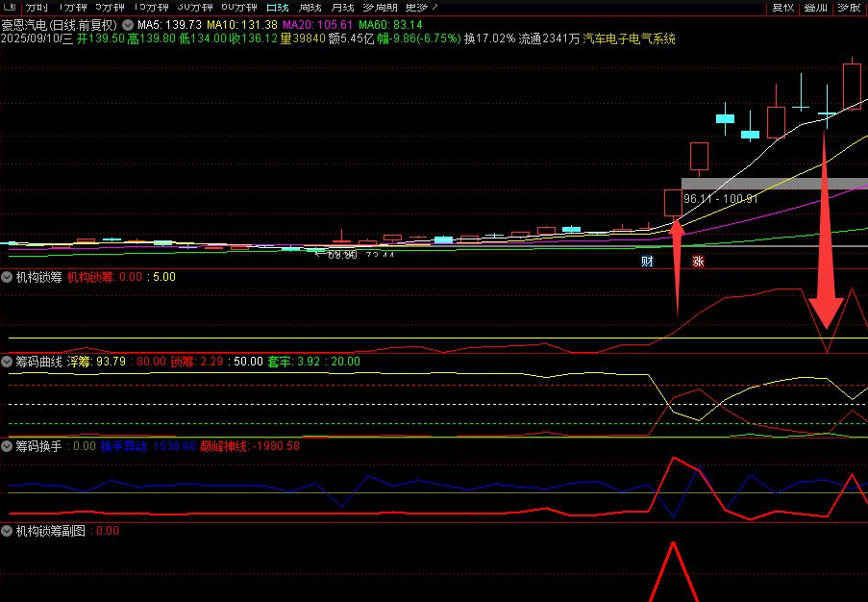This screenshot has width=868, height=602.
Task: Switch to the 周线 weekly period tab
Action: (310, 7)
